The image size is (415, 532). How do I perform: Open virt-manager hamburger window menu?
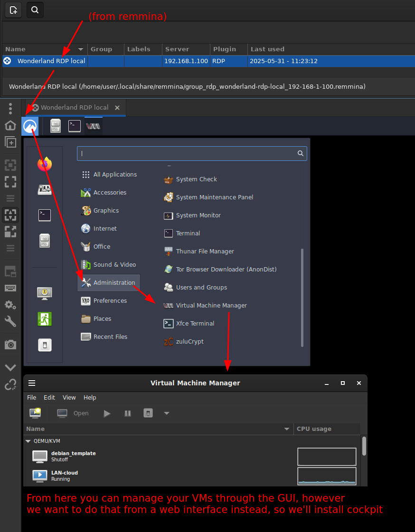[32, 383]
